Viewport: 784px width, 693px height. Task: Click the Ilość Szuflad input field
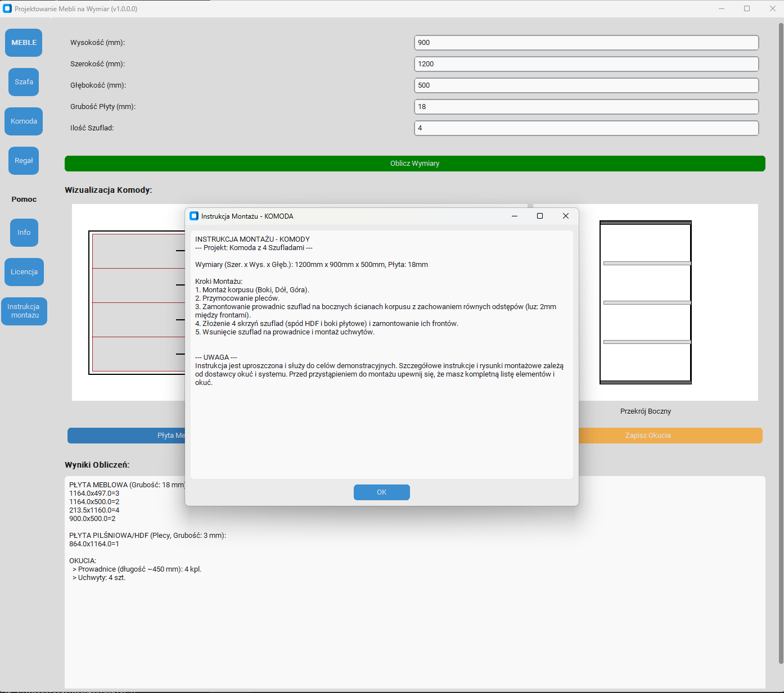pyautogui.click(x=586, y=128)
